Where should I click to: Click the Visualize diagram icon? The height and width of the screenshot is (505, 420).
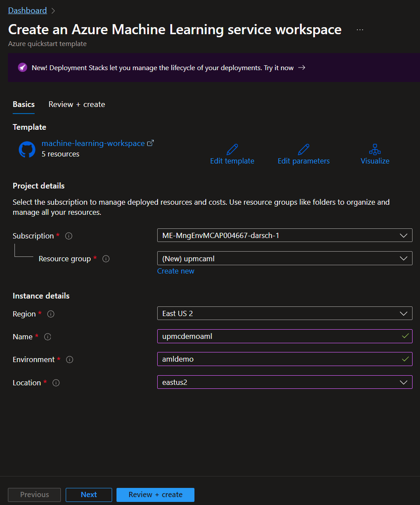click(x=375, y=149)
